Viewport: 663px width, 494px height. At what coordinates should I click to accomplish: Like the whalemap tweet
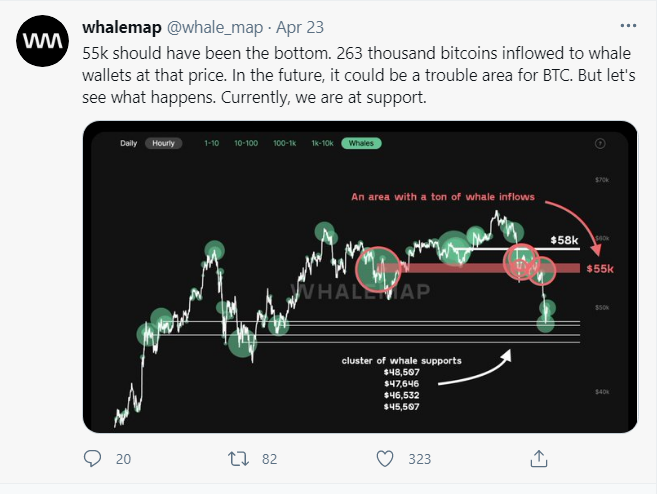click(x=386, y=458)
